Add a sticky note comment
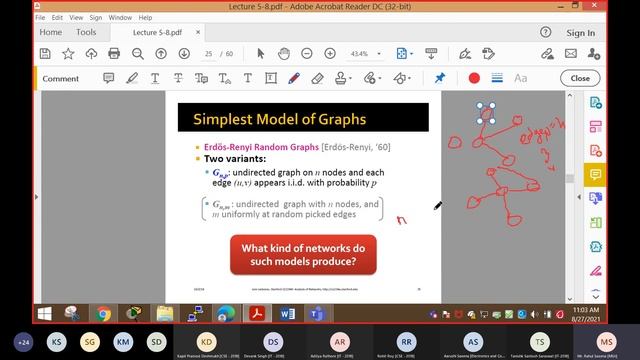 (109, 78)
